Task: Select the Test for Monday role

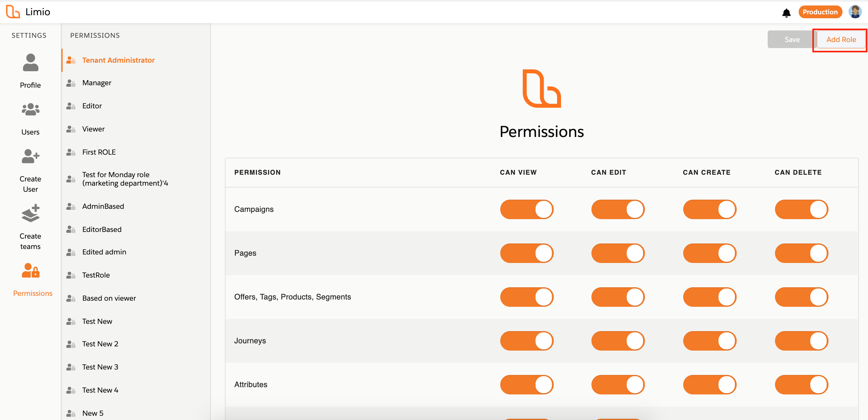Action: pos(125,179)
